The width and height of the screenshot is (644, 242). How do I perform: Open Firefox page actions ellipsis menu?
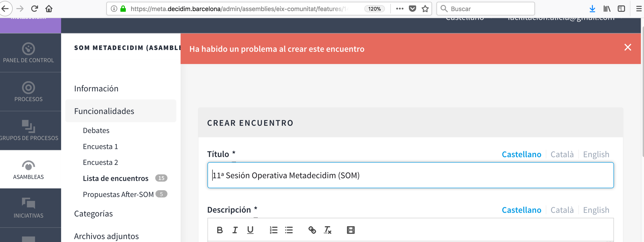[399, 9]
